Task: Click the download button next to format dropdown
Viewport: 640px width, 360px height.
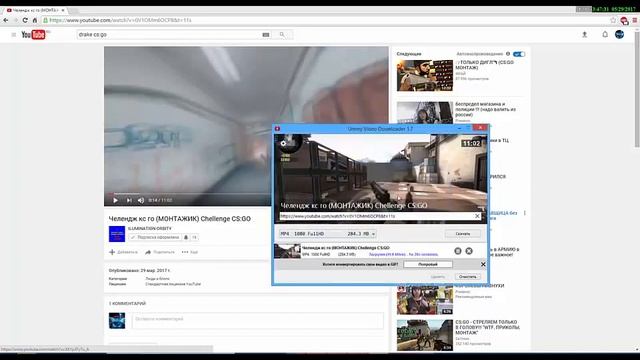Action: (x=462, y=234)
